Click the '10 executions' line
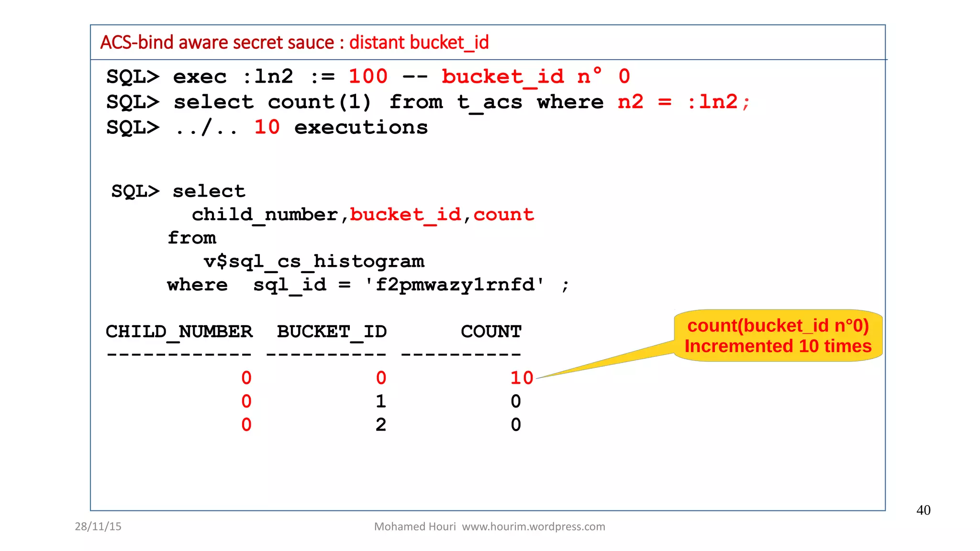This screenshot has height=551, width=980. [x=341, y=128]
